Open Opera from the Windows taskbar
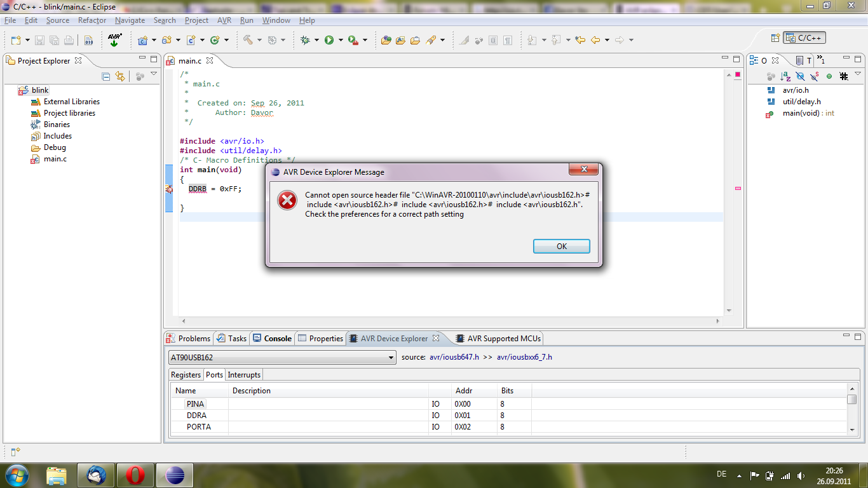The height and width of the screenshot is (488, 868). 135,475
